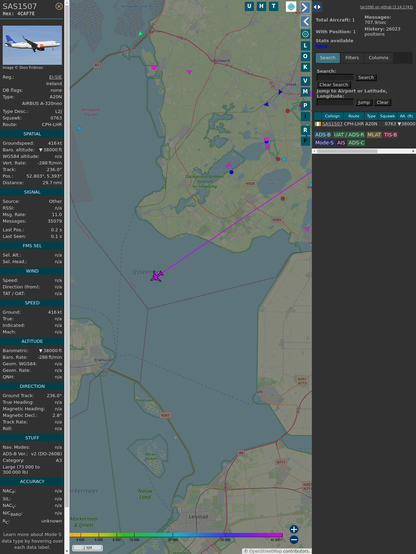Sort table by the flag column header

point(318,116)
